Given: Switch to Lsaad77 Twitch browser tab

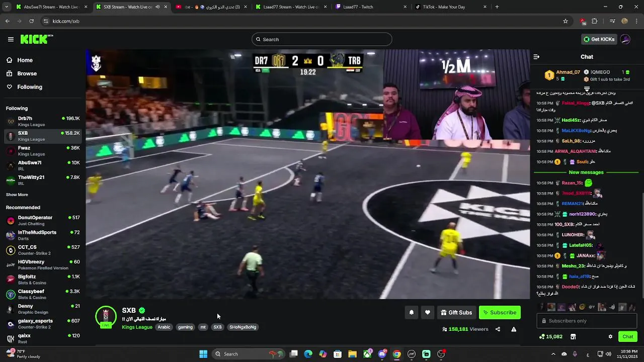Looking at the screenshot, I should click(371, 7).
